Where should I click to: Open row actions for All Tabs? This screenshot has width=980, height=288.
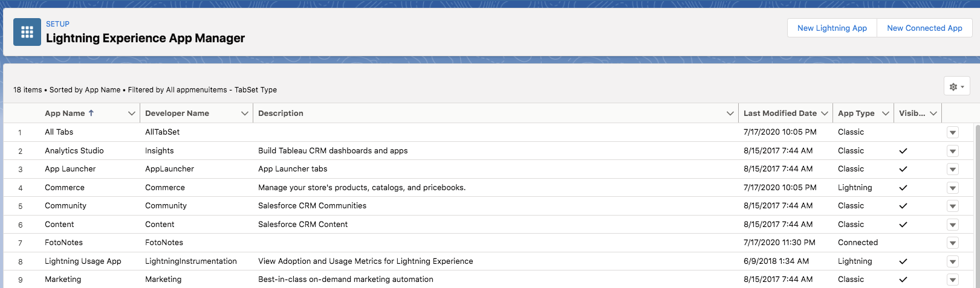(953, 133)
